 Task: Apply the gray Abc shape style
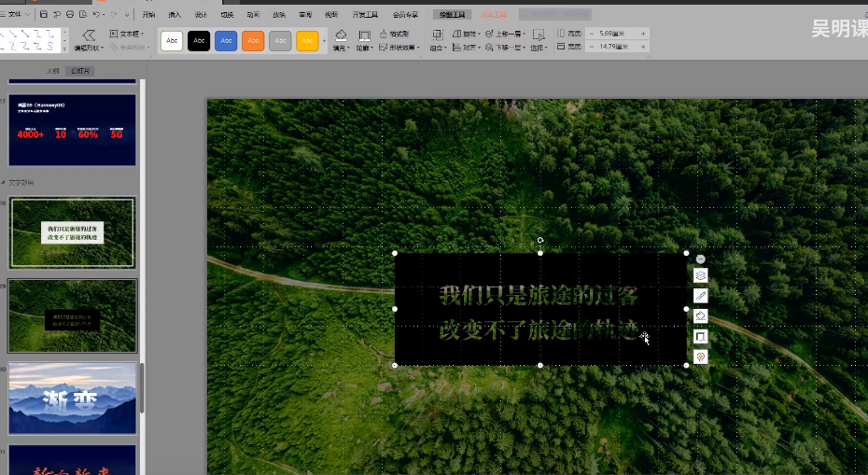pos(280,41)
